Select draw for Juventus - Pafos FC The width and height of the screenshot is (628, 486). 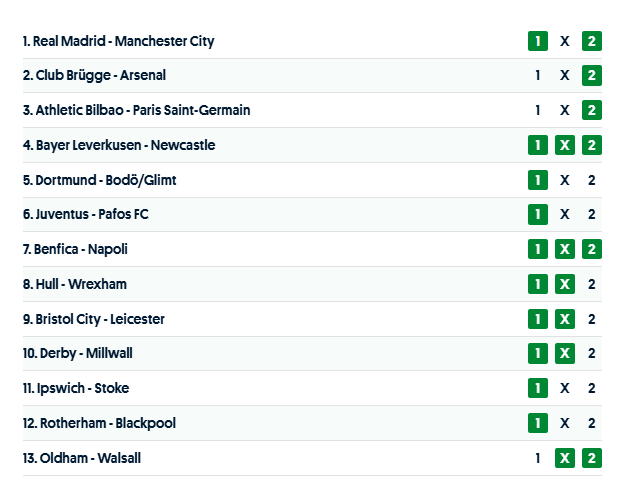point(565,214)
